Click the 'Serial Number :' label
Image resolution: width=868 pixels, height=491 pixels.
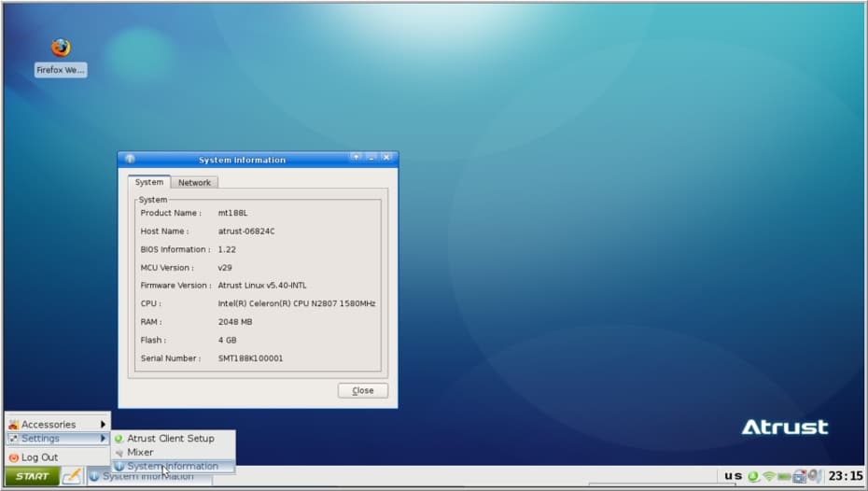coord(171,358)
